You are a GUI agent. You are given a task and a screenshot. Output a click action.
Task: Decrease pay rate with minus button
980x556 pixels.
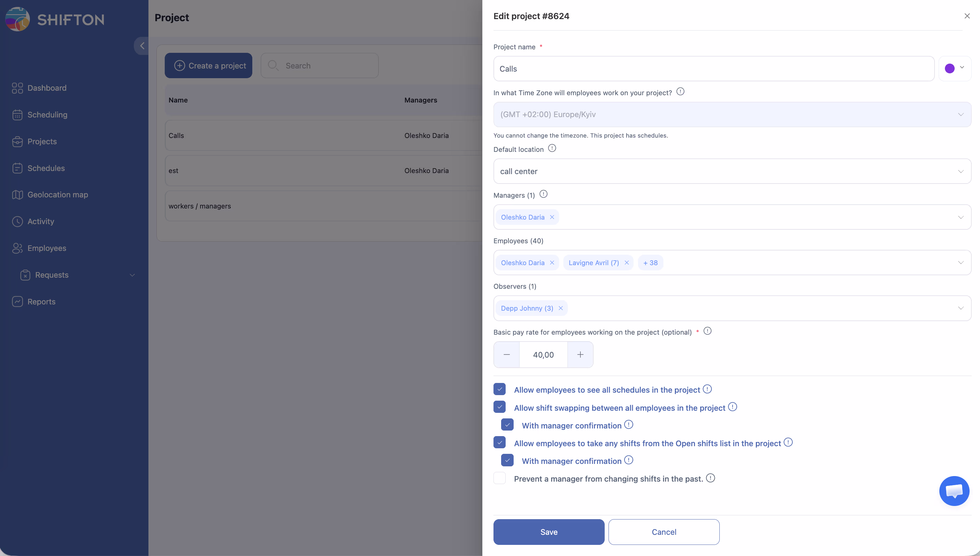tap(507, 355)
